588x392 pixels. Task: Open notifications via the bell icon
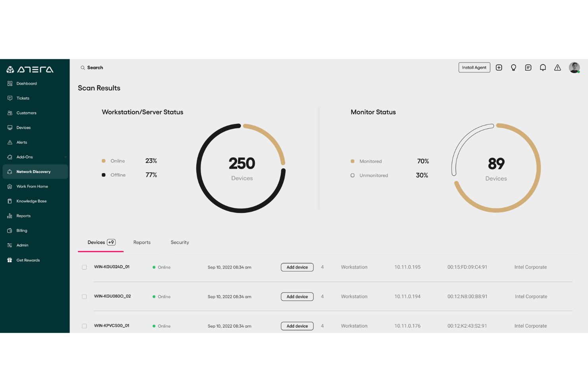pyautogui.click(x=543, y=68)
